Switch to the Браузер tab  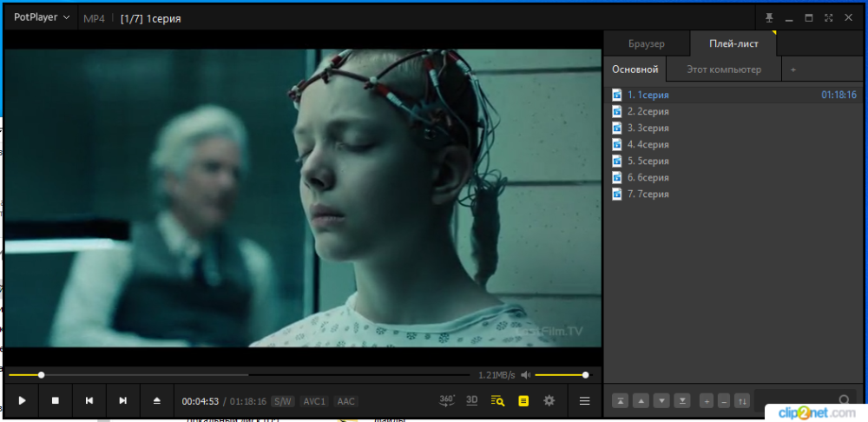[x=647, y=43]
